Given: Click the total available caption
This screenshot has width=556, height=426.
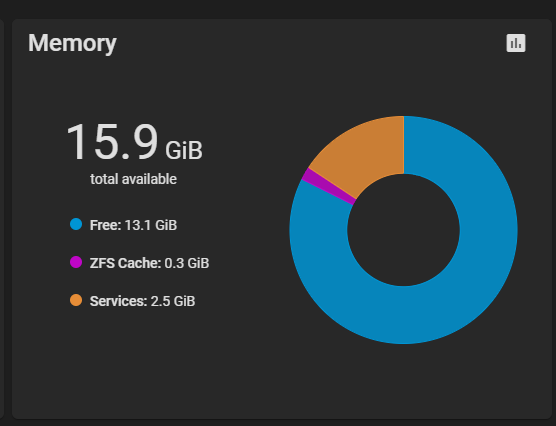Looking at the screenshot, I should [133, 179].
